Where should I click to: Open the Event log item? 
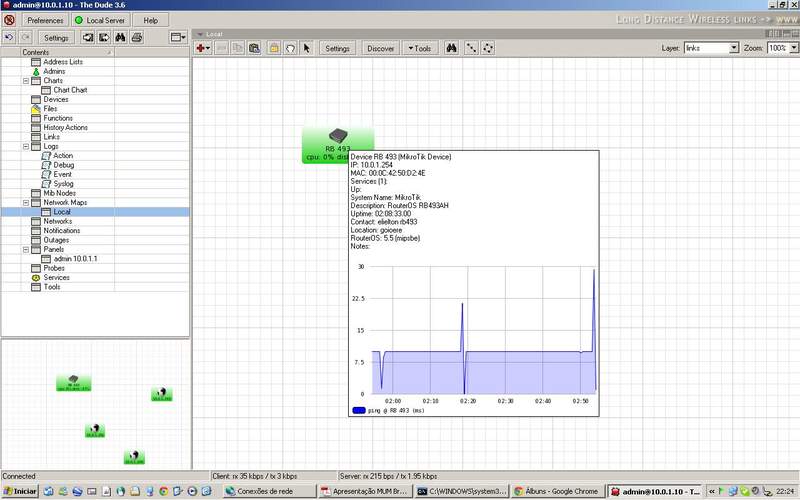[x=62, y=174]
